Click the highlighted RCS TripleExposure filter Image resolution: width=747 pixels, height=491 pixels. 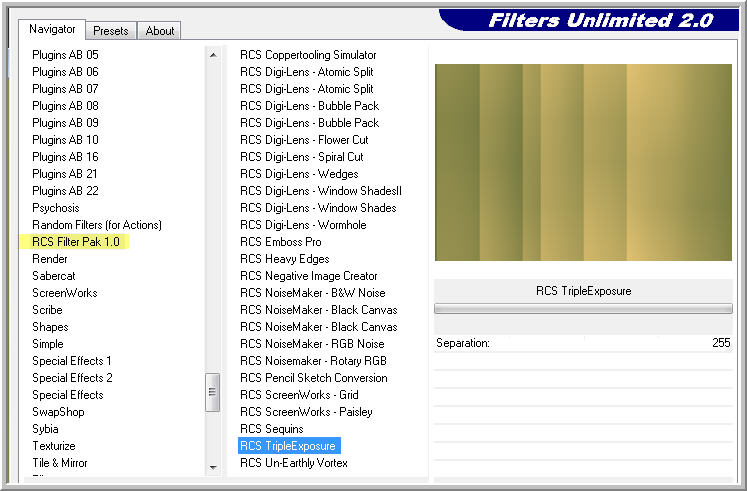pyautogui.click(x=289, y=446)
